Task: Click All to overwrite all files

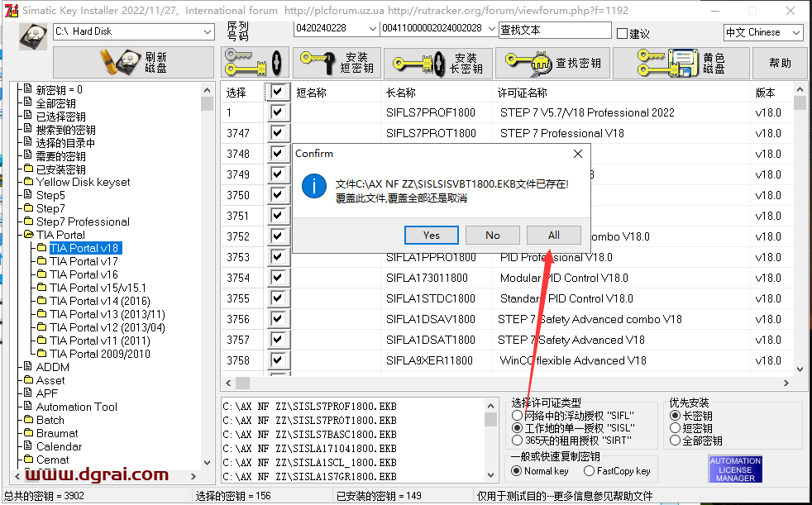Action: [553, 236]
